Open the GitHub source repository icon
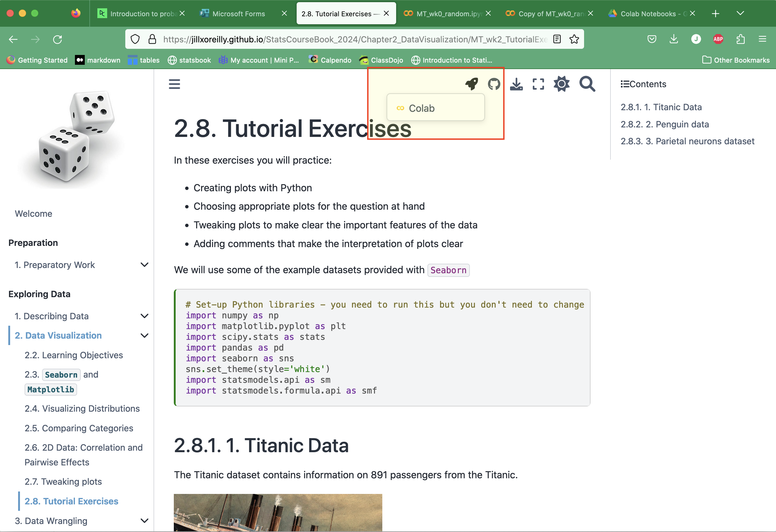Screen dimensions: 776x532 494,84
